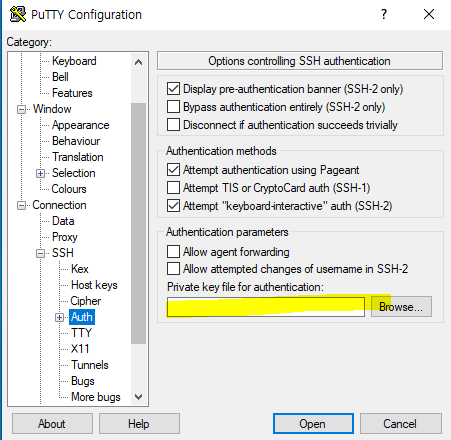Click the Help button
This screenshot has height=440, width=451.
pos(139,424)
